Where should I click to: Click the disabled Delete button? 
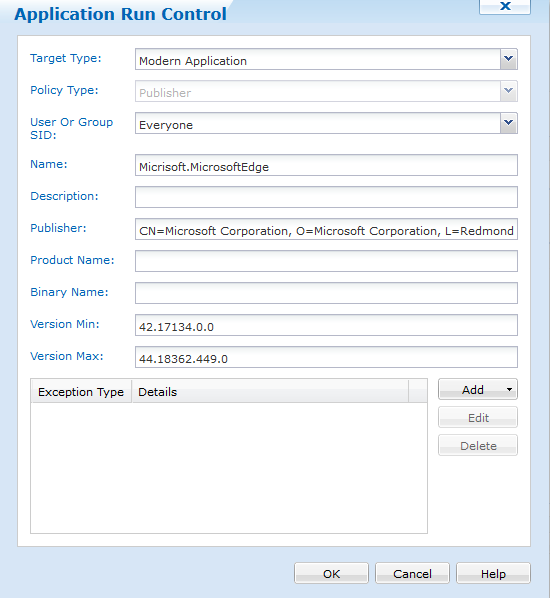(x=478, y=445)
